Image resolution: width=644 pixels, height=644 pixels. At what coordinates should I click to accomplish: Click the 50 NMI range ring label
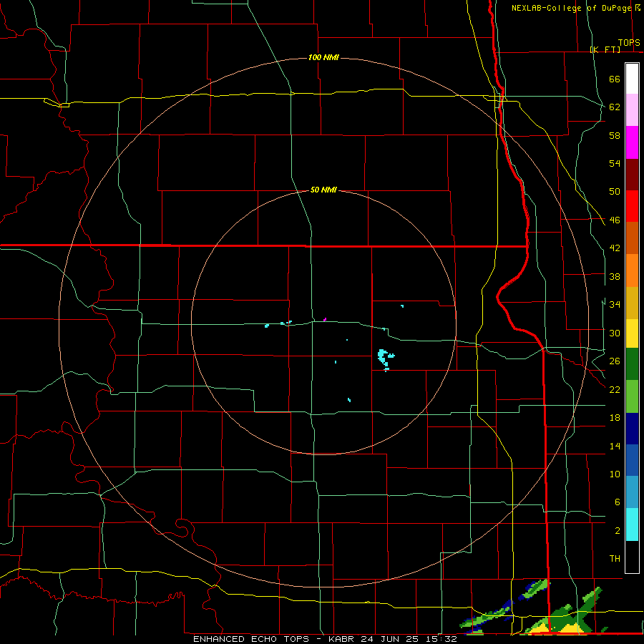[x=323, y=190]
